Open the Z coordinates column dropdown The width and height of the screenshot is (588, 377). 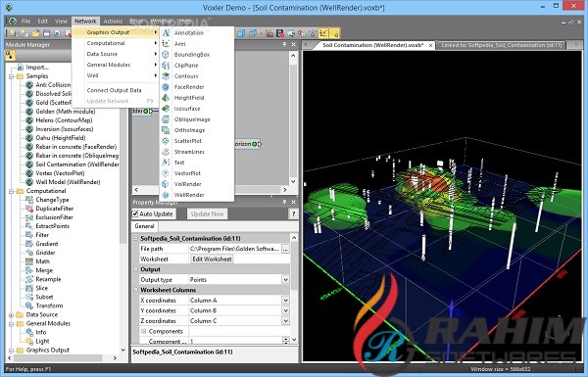286,321
